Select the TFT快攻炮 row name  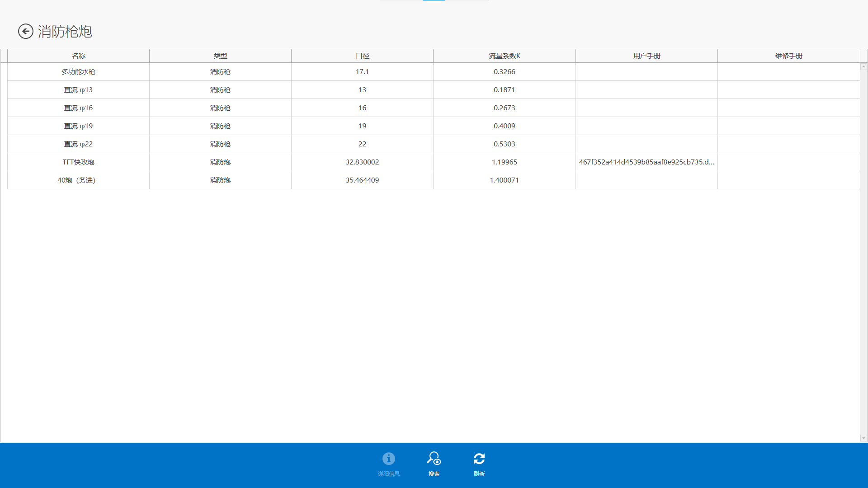[79, 162]
